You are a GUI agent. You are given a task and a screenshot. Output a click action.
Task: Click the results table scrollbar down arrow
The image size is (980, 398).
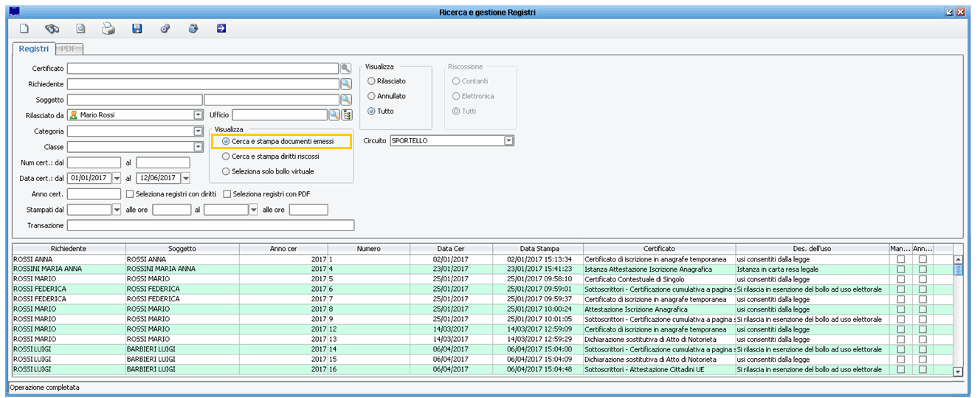[958, 372]
